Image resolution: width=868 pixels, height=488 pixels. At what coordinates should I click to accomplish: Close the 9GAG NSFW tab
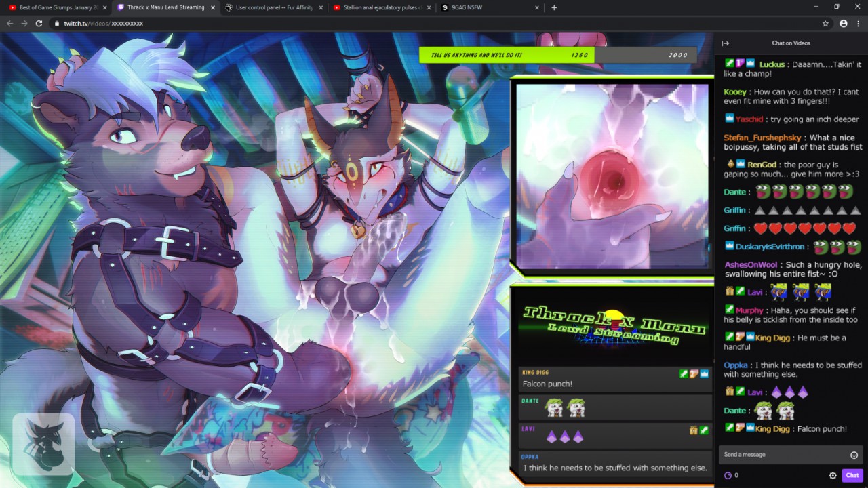(536, 7)
